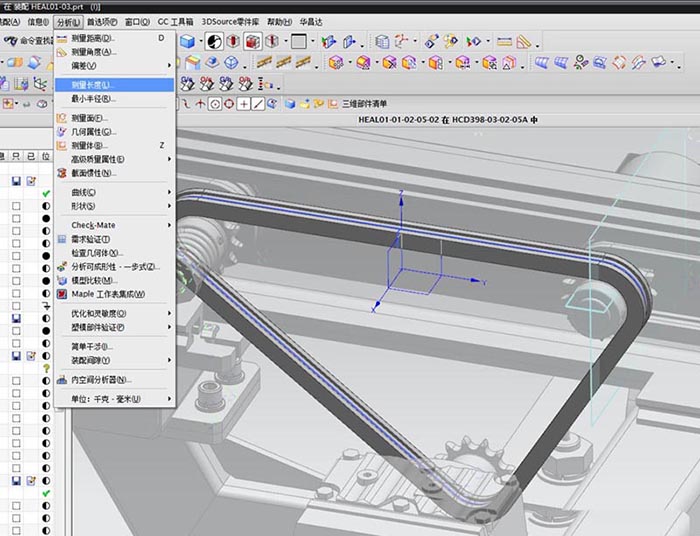Screen dimensions: 700x536
Task: Enable the arc center snap circle-dot icon
Action: point(215,104)
